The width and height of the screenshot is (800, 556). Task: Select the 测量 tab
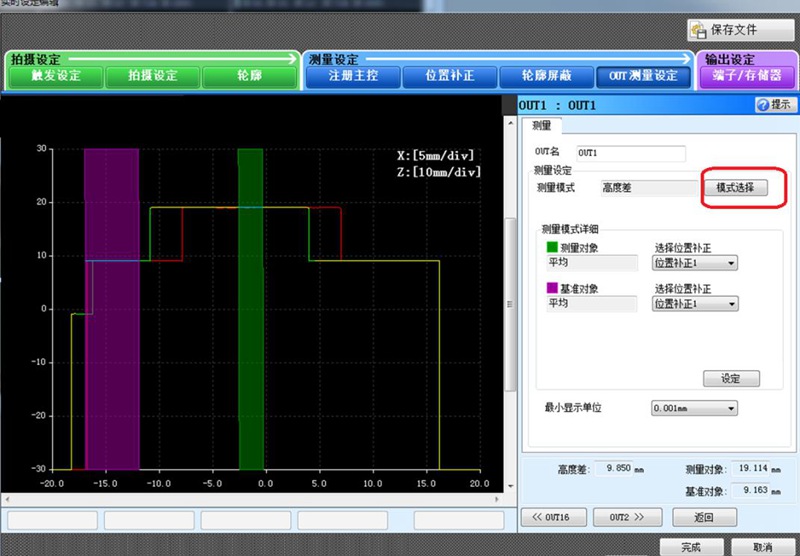(541, 126)
